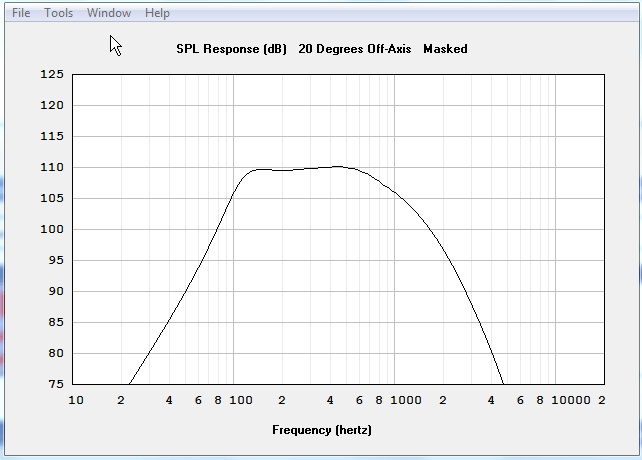Open the Window menu

109,13
